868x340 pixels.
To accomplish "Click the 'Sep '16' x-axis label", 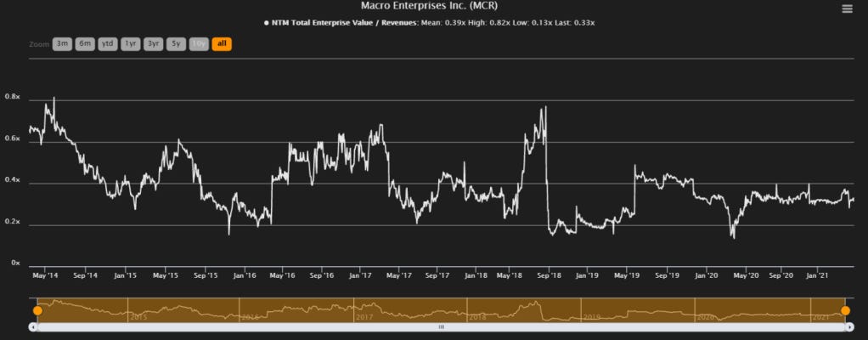I will coord(322,275).
